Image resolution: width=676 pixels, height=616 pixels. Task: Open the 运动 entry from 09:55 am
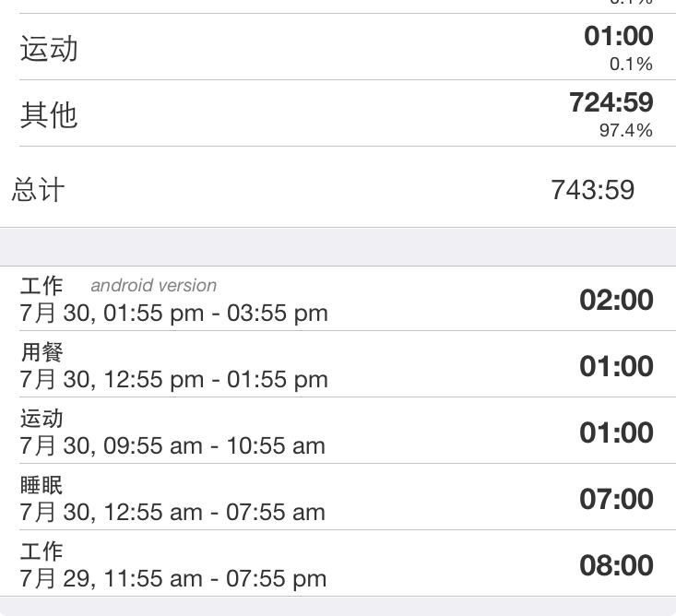(x=338, y=431)
